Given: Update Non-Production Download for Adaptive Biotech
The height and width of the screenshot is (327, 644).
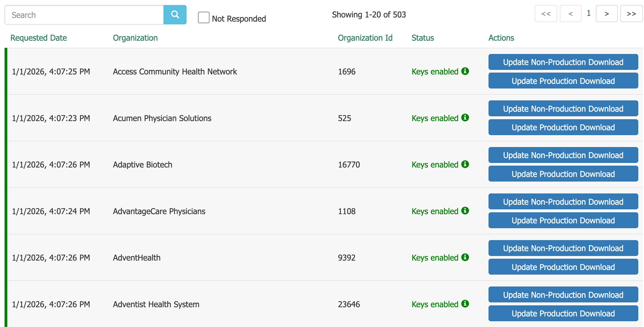Looking at the screenshot, I should [x=563, y=155].
